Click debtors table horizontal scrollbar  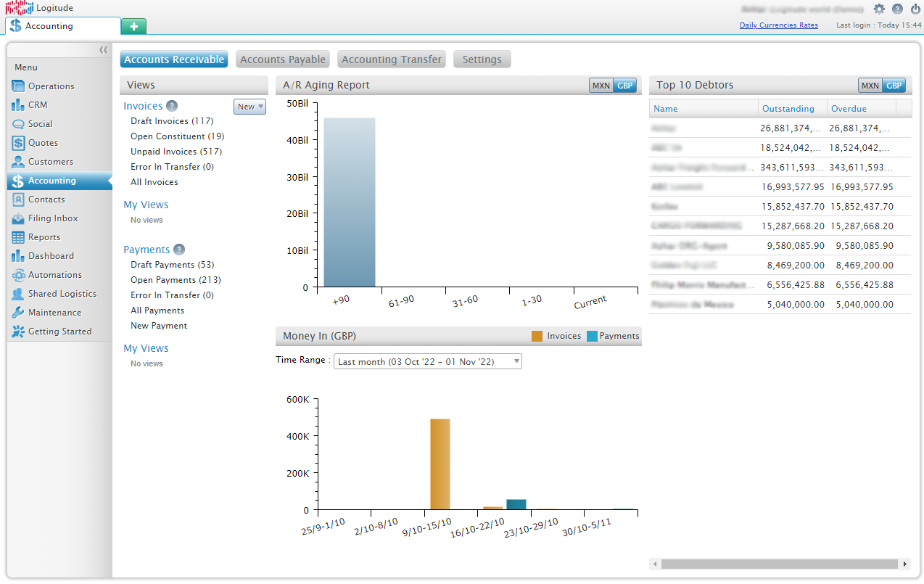pos(780,564)
